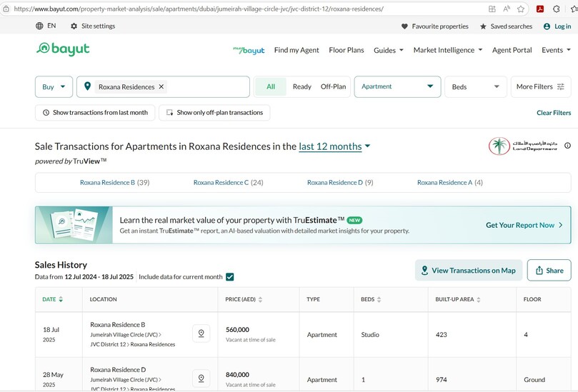Click the browser extensions puzzle icon
This screenshot has height=392, width=578.
click(557, 9)
